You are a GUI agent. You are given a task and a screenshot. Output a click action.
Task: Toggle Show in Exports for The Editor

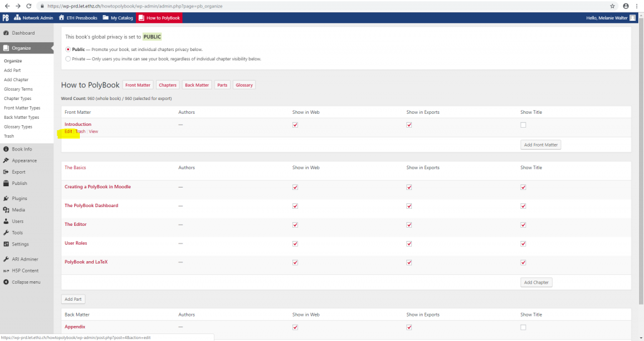click(409, 225)
